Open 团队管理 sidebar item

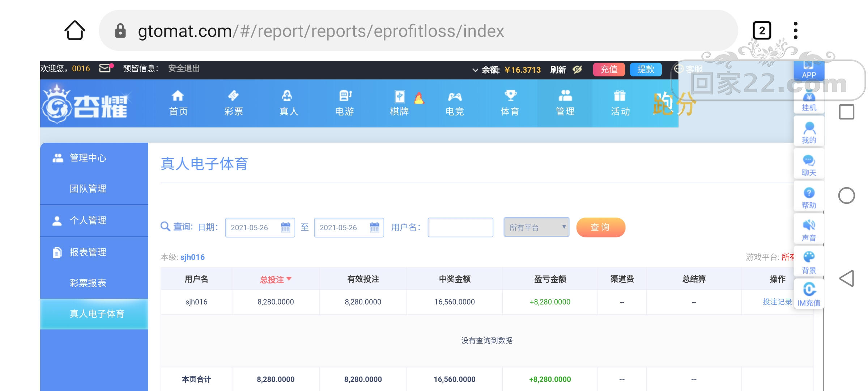click(x=88, y=188)
